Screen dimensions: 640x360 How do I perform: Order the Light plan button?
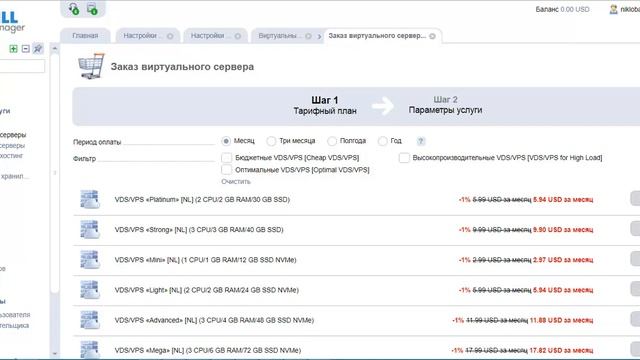click(635, 289)
